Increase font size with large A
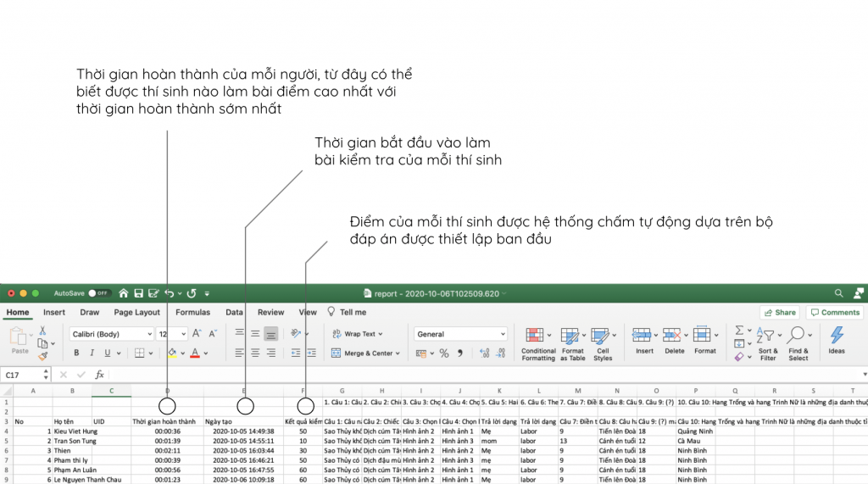Viewport: 868px width, 484px height. click(x=197, y=333)
